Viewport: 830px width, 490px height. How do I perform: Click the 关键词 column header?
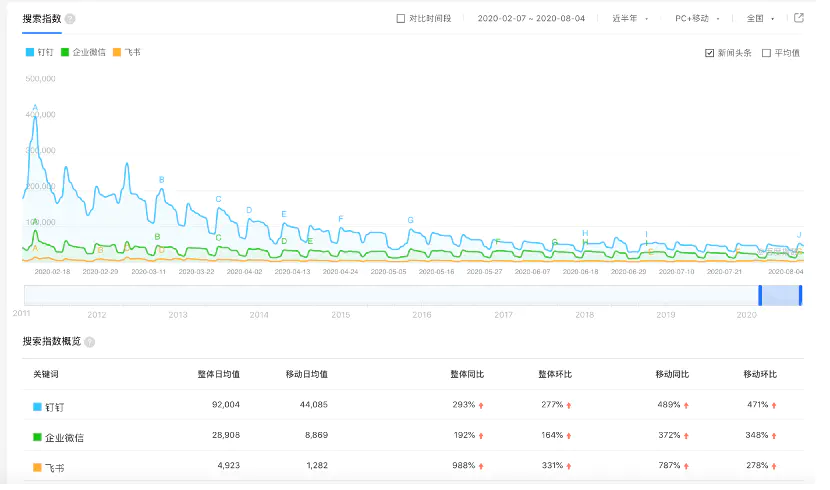point(46,374)
